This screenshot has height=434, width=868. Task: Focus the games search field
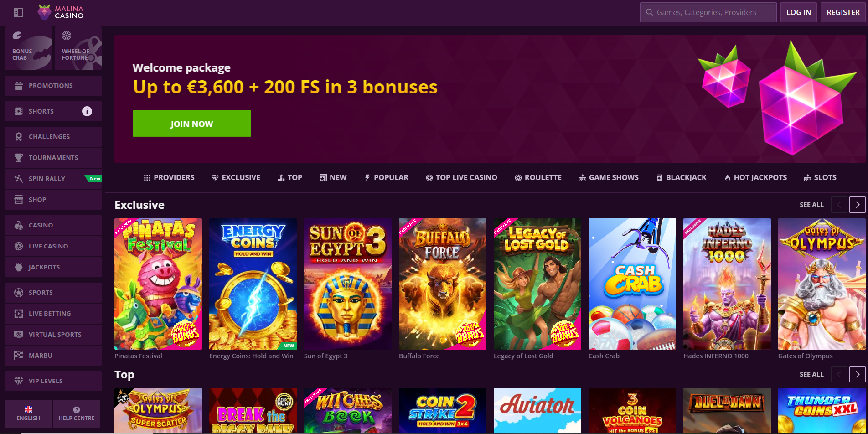click(708, 12)
